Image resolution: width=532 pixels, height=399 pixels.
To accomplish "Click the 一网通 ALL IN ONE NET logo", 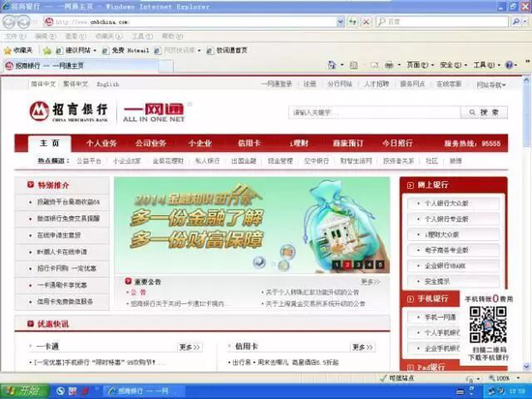I will tap(154, 112).
